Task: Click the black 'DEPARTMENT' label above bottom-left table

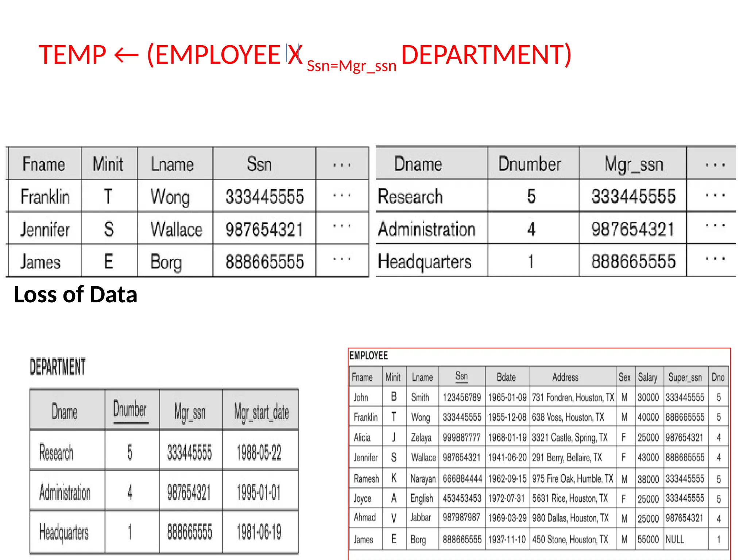Action: coord(58,367)
